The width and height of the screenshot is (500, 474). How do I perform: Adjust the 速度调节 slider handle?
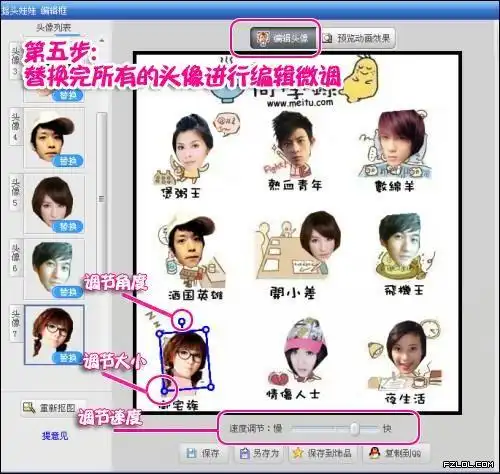click(x=355, y=428)
